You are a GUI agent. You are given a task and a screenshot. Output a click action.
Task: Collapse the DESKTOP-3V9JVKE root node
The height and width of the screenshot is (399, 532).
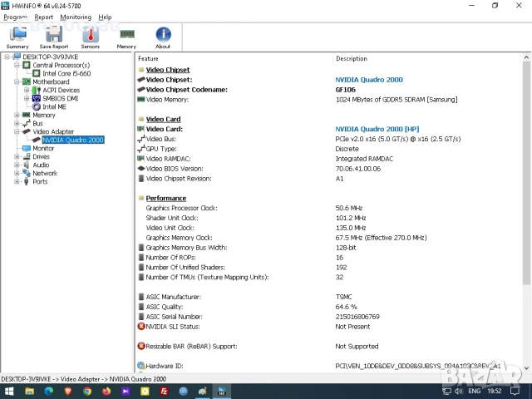coord(7,57)
